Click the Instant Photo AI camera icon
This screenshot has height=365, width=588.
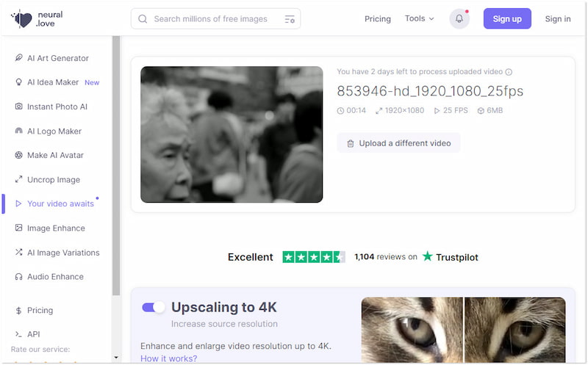(x=19, y=106)
